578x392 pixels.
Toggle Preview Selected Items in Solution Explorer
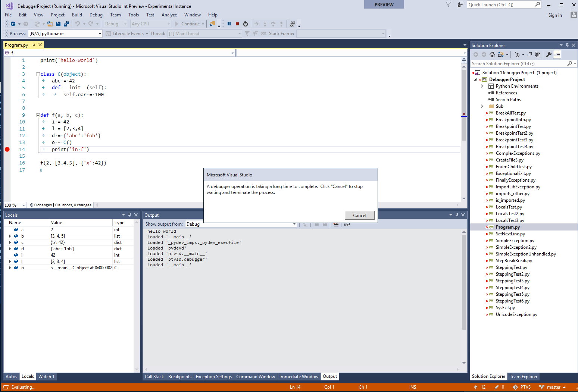point(557,54)
